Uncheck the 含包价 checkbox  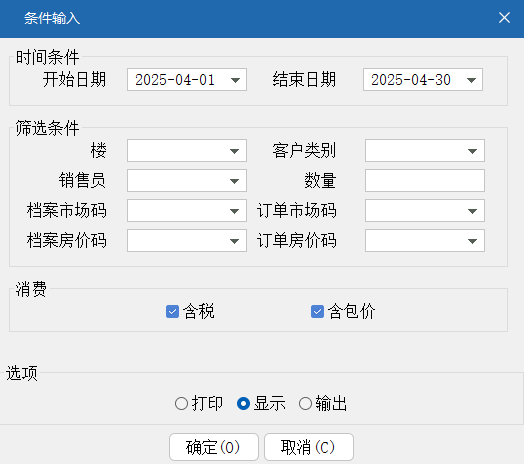317,312
